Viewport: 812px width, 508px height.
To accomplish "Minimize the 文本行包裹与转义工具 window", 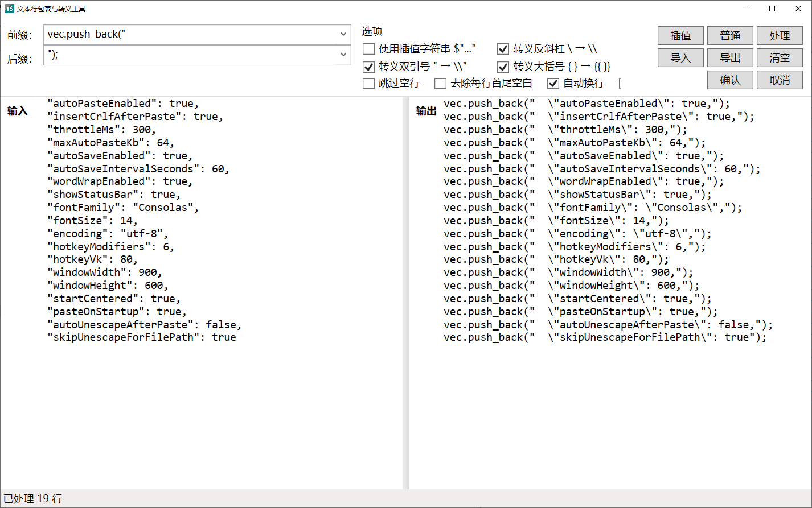I will pyautogui.click(x=747, y=9).
